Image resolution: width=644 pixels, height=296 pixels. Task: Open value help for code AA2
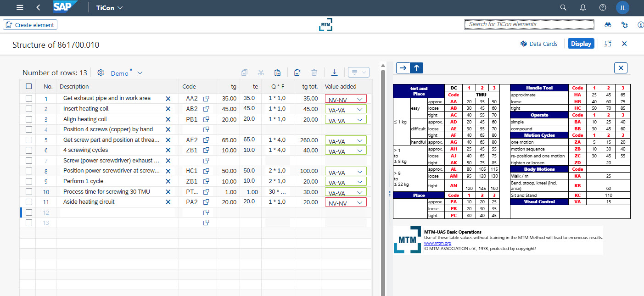[207, 98]
